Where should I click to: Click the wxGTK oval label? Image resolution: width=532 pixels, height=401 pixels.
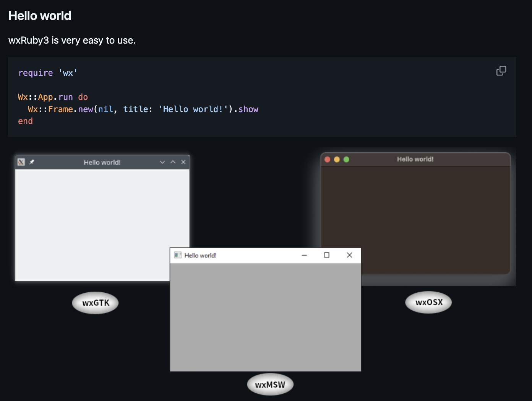click(x=96, y=303)
